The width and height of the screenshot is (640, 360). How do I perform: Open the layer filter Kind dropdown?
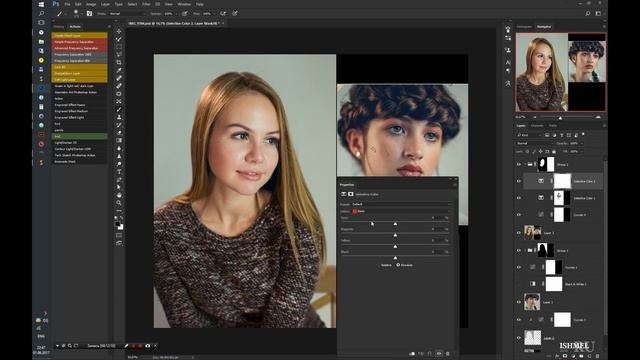pos(529,135)
